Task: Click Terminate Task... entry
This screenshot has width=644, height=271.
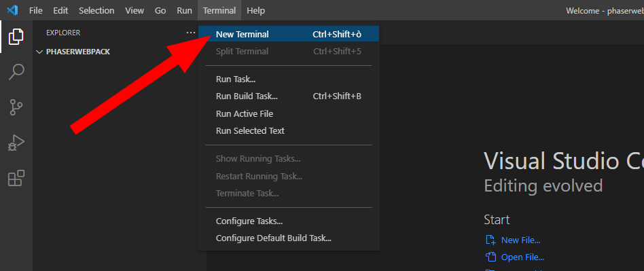Action: point(289,194)
